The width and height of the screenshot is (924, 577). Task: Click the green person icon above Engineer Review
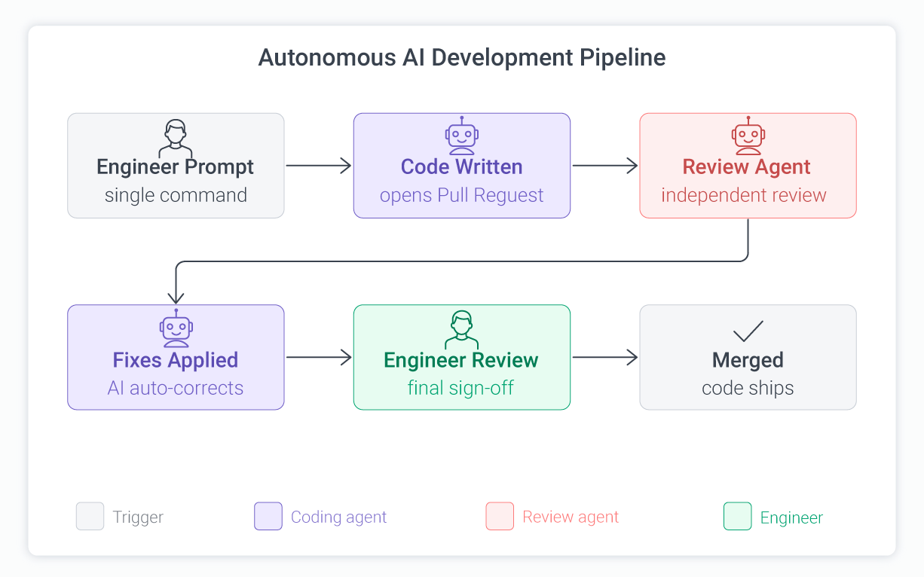(462, 329)
